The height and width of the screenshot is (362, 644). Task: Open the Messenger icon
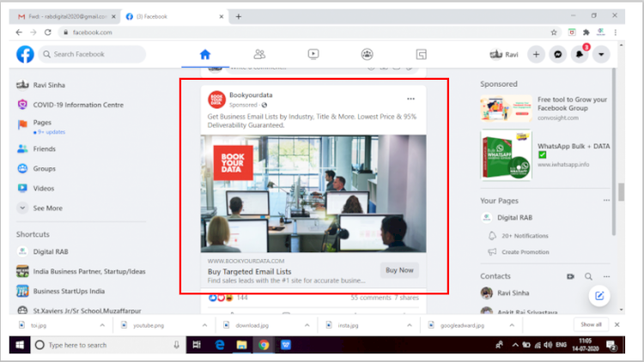click(558, 54)
